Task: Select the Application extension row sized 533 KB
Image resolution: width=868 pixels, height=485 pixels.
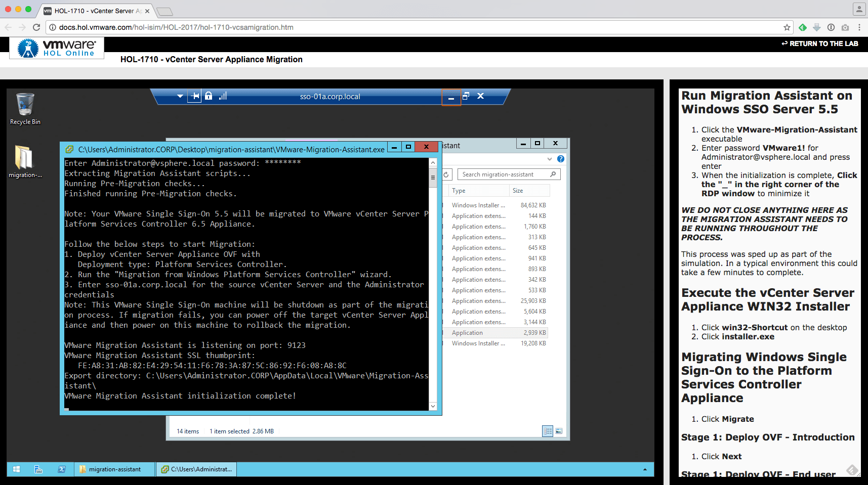Action: [x=495, y=290]
